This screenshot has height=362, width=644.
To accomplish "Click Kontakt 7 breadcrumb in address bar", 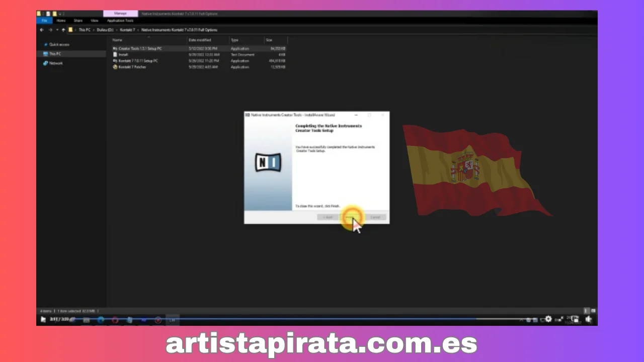I will click(x=127, y=30).
